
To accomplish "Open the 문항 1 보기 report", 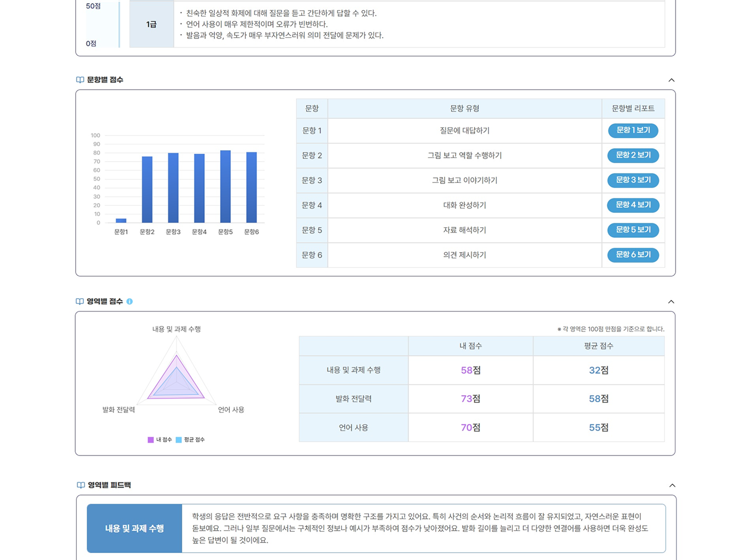I will pyautogui.click(x=633, y=130).
